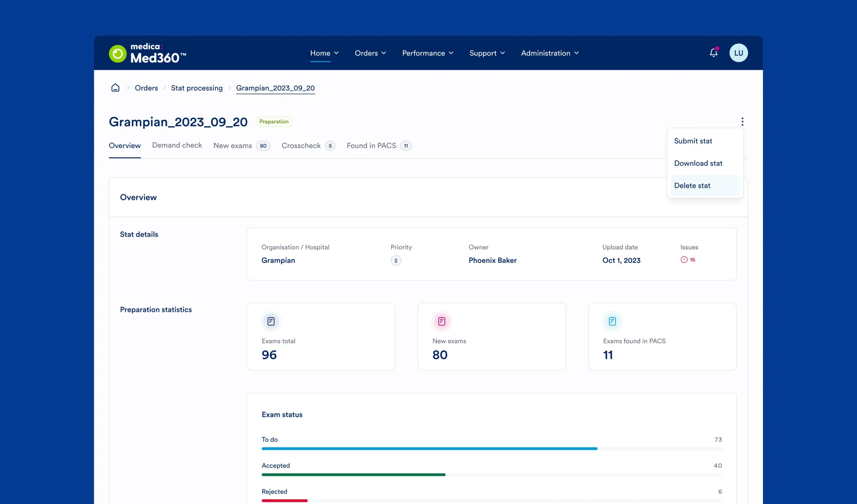Click the upload date Oct 1, 2023
Image resolution: width=857 pixels, height=504 pixels.
tap(621, 260)
